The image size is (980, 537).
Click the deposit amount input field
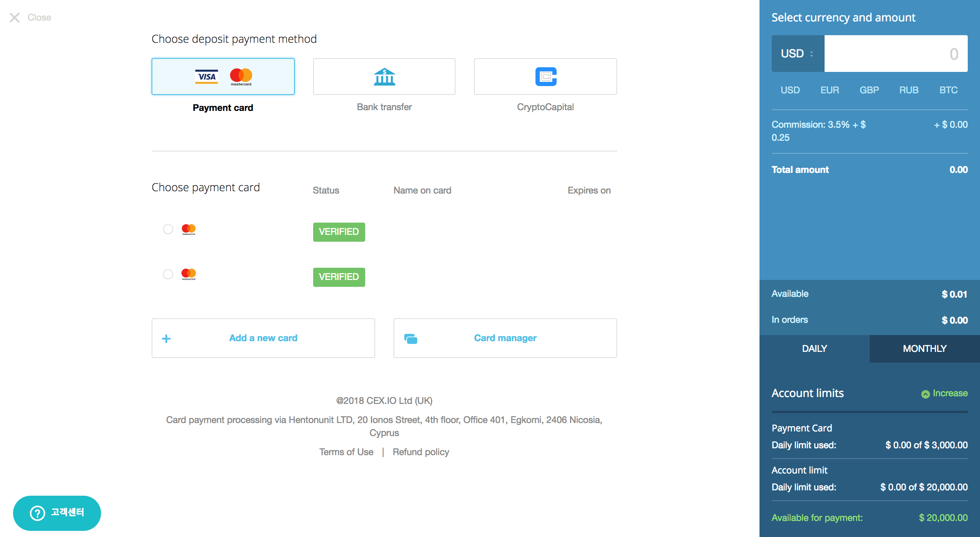coord(896,54)
